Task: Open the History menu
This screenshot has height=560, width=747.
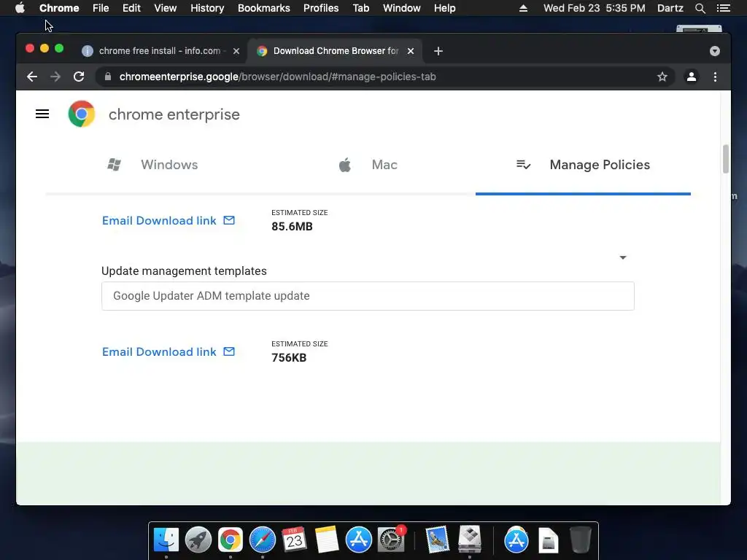Action: pyautogui.click(x=207, y=8)
